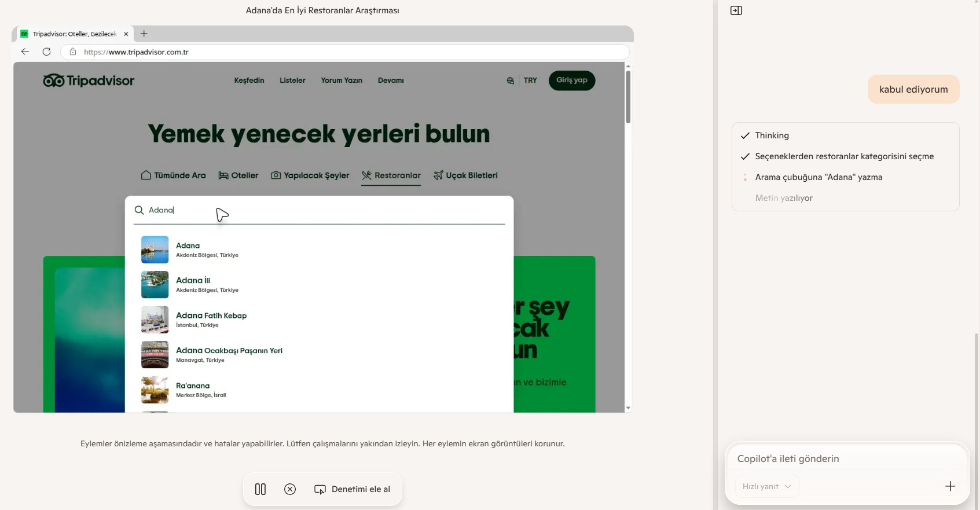Select the Restoranlar tab

tap(391, 175)
